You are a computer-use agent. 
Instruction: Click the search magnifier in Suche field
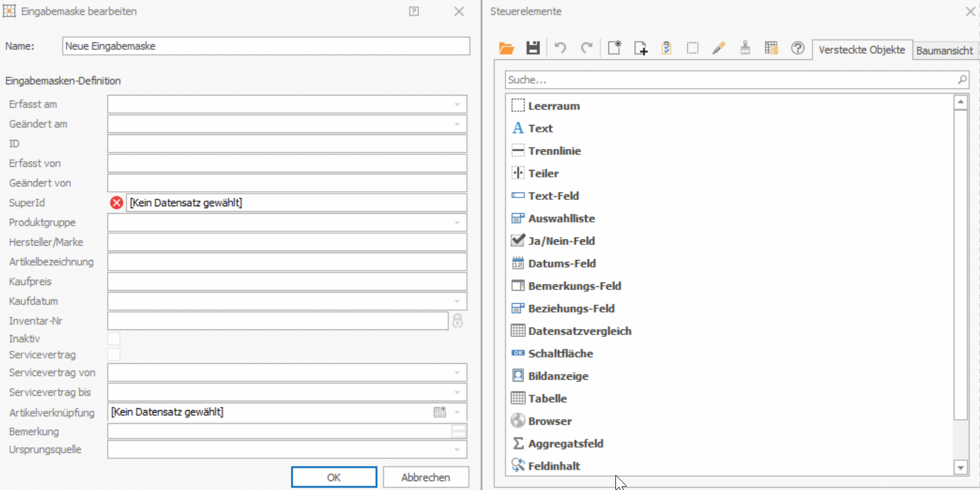coord(962,80)
